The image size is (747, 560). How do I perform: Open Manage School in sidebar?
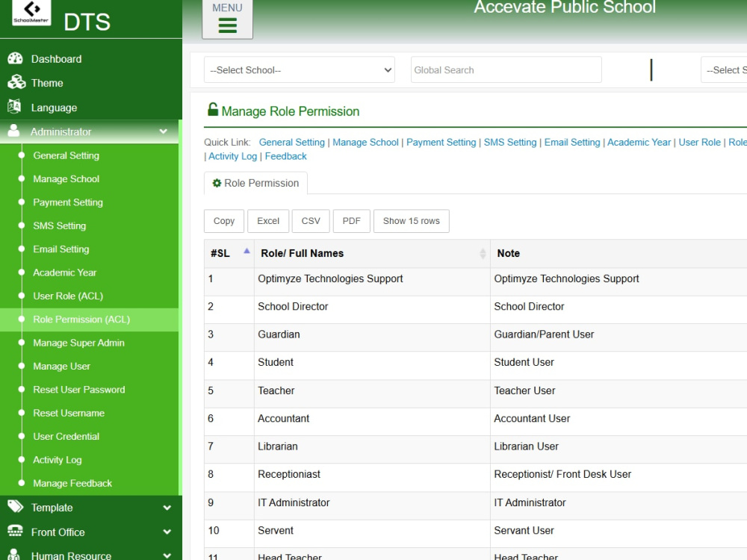66,178
